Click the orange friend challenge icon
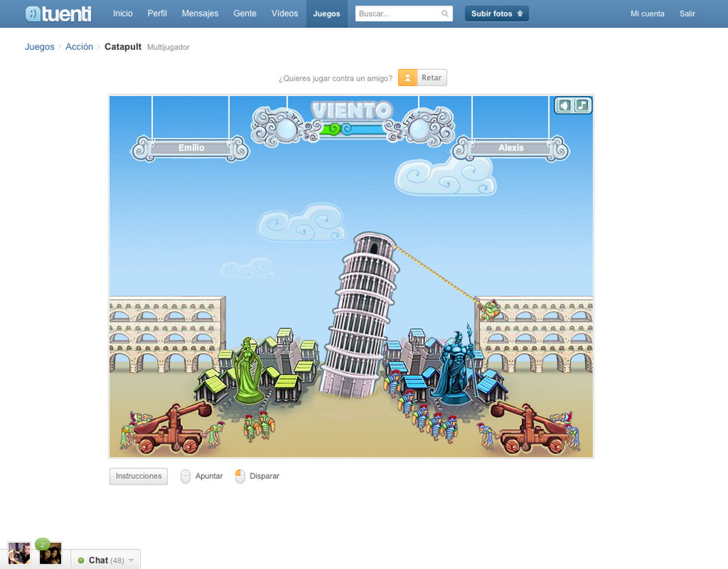 [408, 78]
